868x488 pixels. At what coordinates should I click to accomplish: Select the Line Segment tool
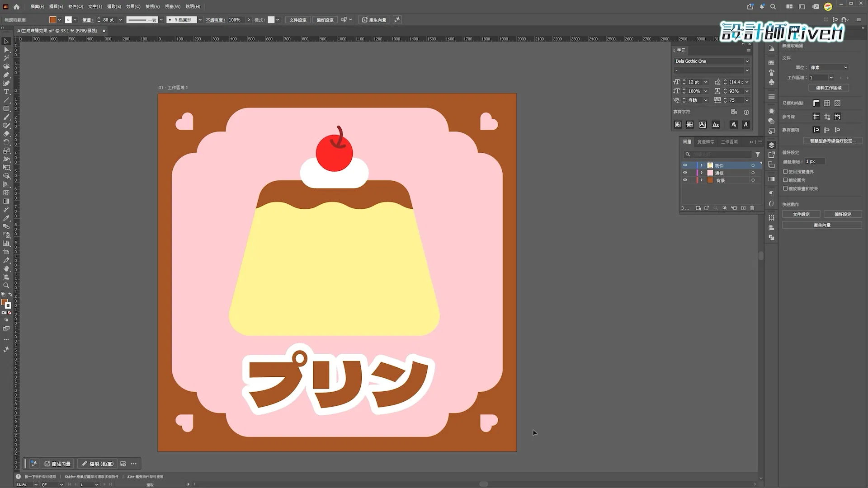click(6, 100)
